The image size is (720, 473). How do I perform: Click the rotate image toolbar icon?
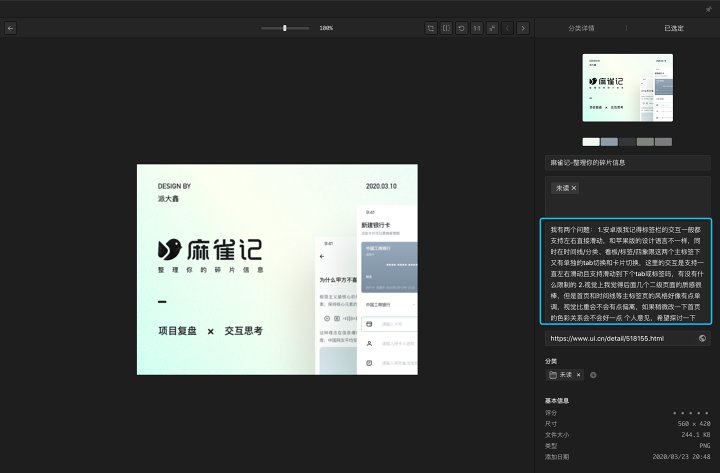coord(461,28)
